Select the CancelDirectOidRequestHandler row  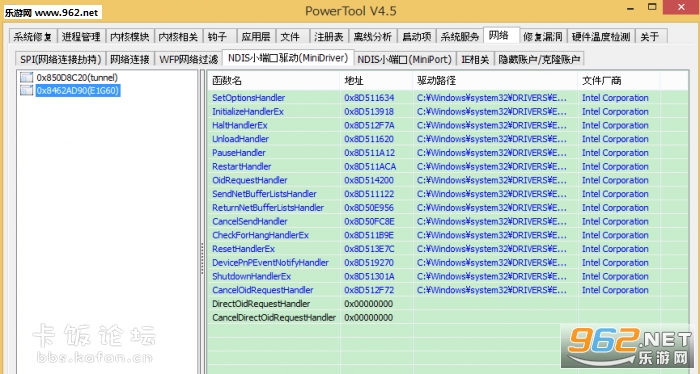(448, 318)
